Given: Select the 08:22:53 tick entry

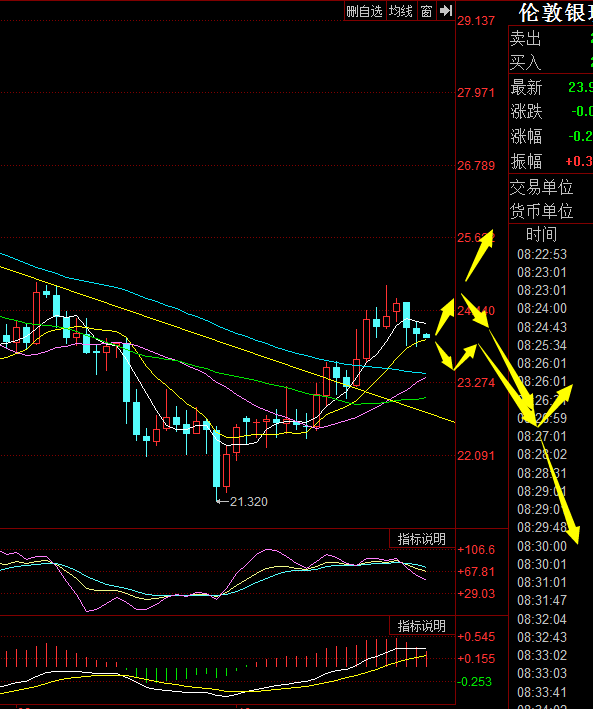Looking at the screenshot, I should [x=542, y=254].
